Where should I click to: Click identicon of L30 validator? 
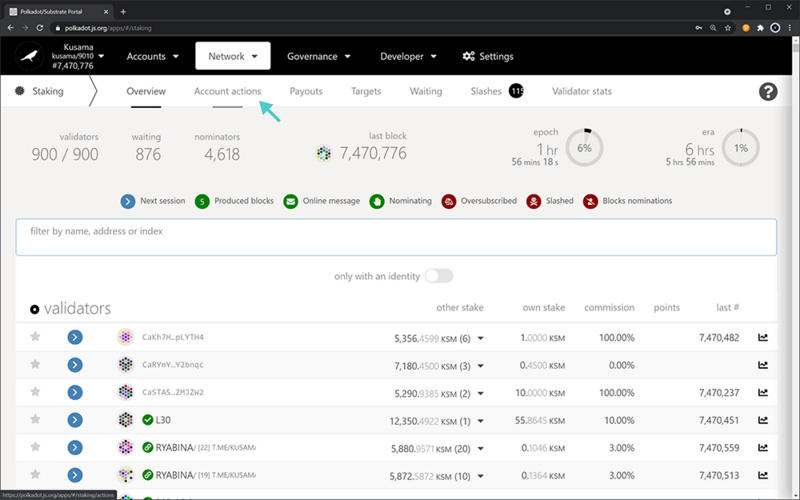[126, 420]
